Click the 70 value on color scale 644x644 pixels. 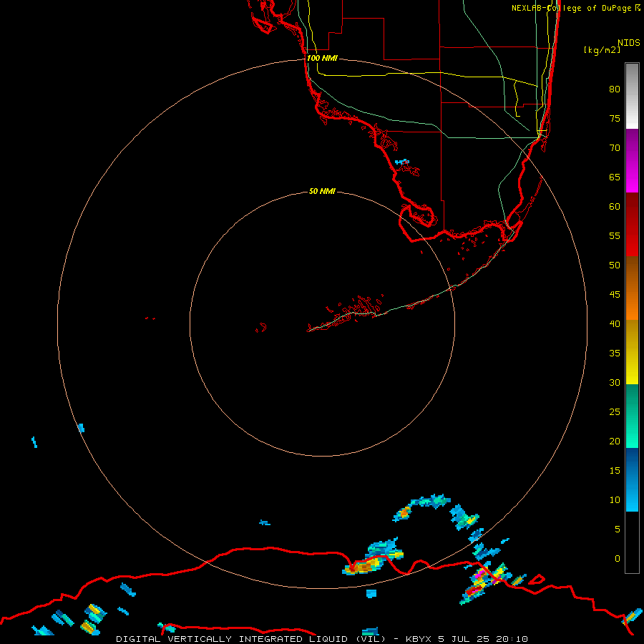[615, 148]
